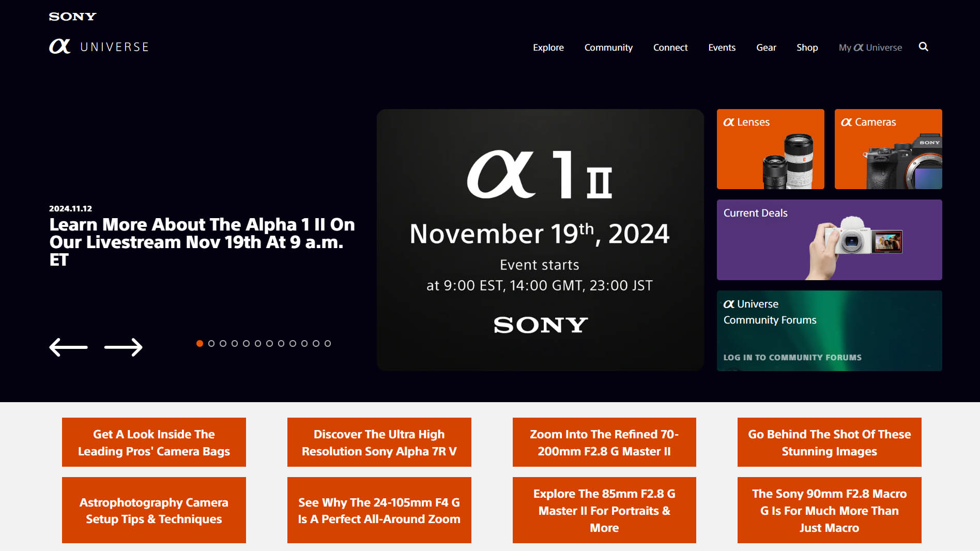
Task: Open the search magnifier icon
Action: (x=923, y=47)
